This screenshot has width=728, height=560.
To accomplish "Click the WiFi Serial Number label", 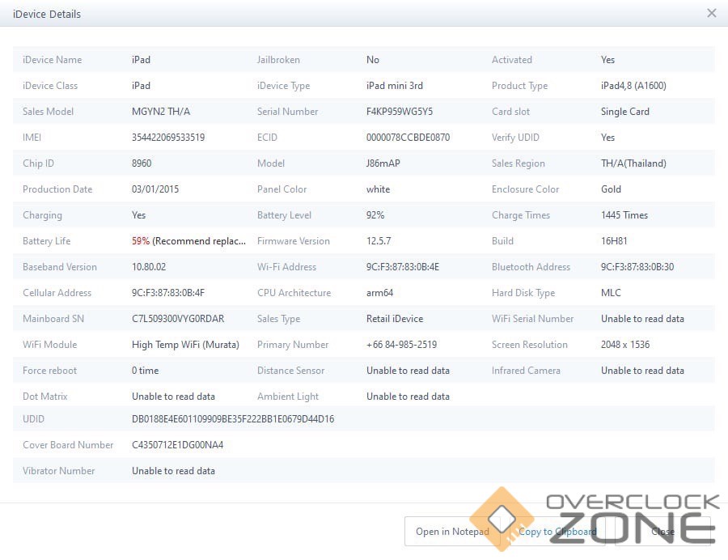I will click(x=532, y=319).
